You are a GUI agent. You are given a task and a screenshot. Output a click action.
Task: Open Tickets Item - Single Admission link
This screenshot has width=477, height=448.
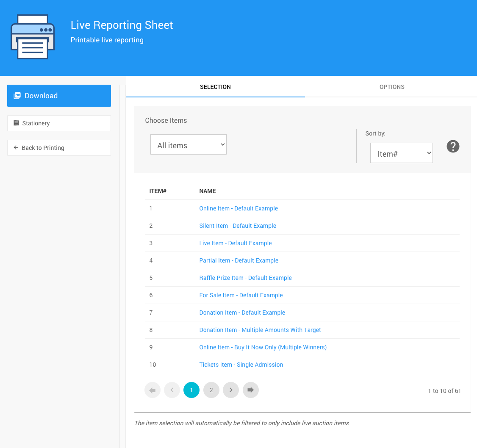[x=241, y=365]
